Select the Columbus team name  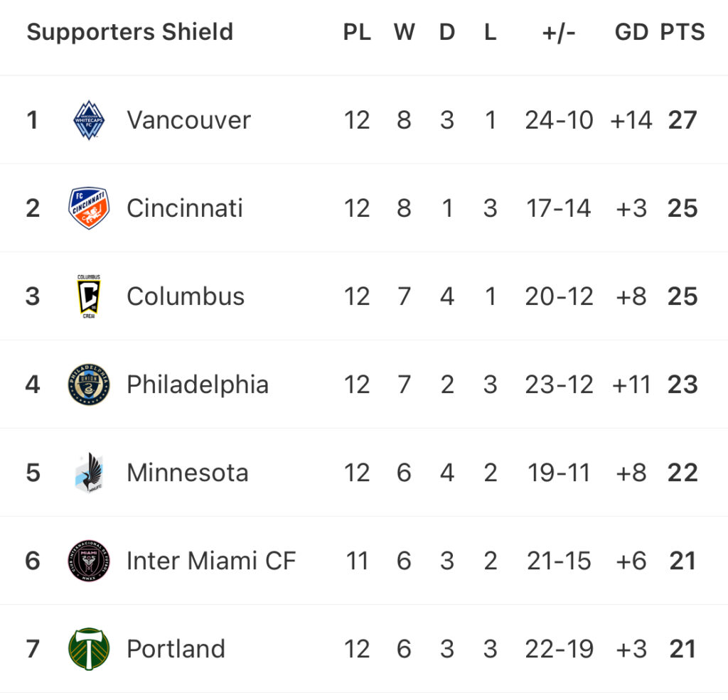click(186, 296)
